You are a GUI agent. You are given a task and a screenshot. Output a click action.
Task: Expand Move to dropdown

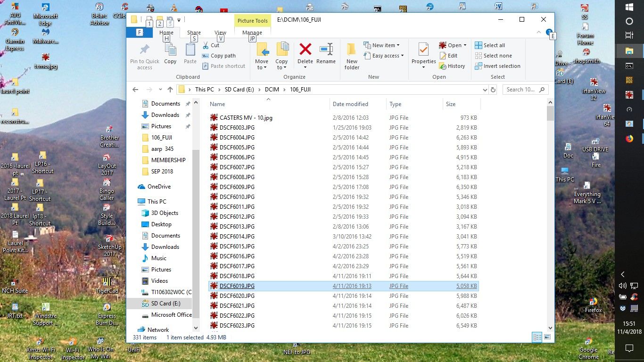262,67
